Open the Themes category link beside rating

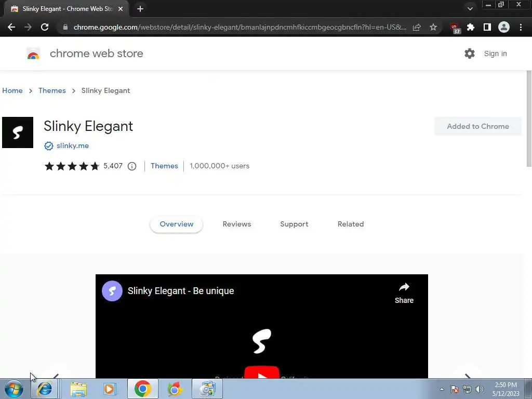[164, 166]
